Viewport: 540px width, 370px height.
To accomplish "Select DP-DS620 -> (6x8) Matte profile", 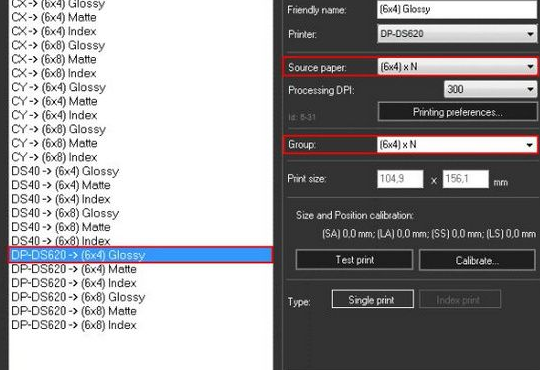I will (141, 311).
